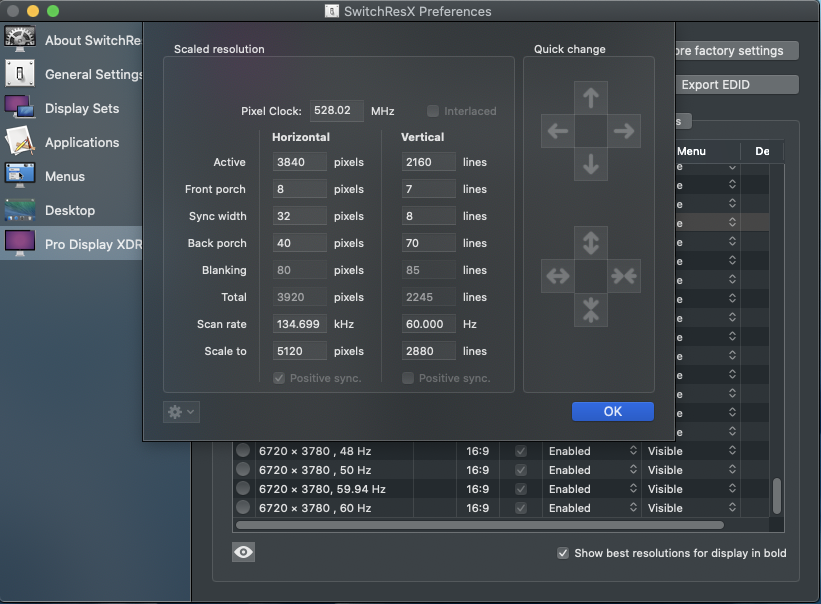Toggle checkbox for 6720 × 3780, 50 Hz
Viewport: 821px width, 604px height.
point(521,470)
